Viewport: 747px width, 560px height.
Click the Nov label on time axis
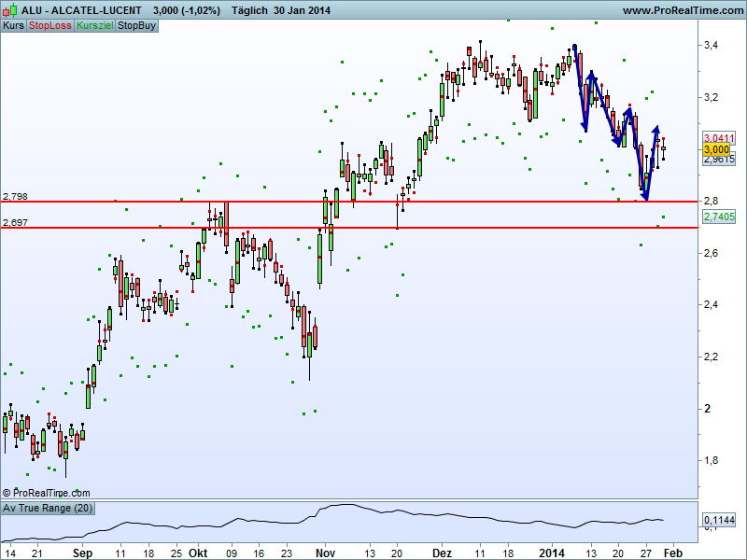click(x=325, y=553)
